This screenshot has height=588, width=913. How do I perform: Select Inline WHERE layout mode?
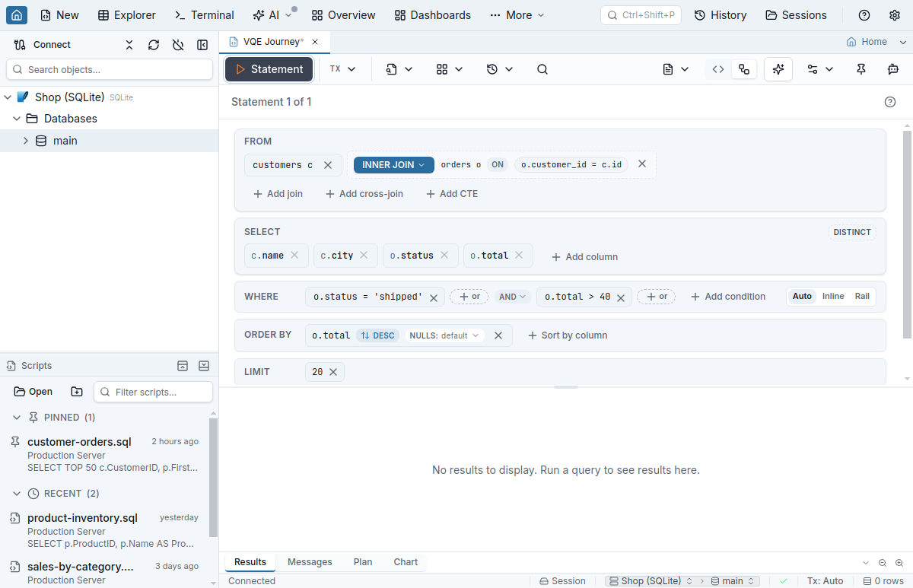click(833, 297)
